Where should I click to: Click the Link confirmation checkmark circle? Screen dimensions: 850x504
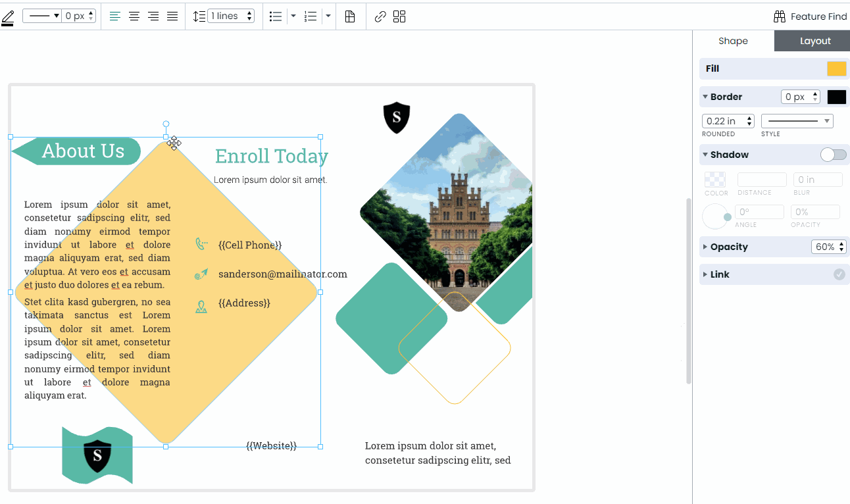839,274
